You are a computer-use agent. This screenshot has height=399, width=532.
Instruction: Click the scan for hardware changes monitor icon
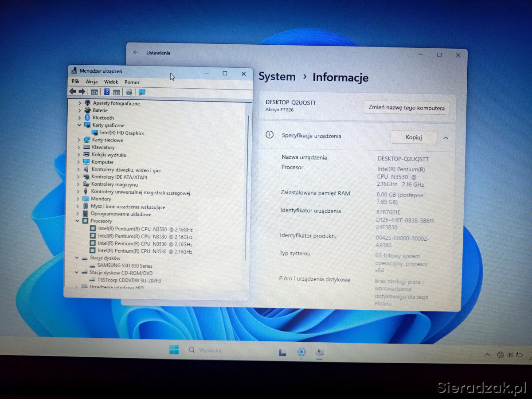142,92
